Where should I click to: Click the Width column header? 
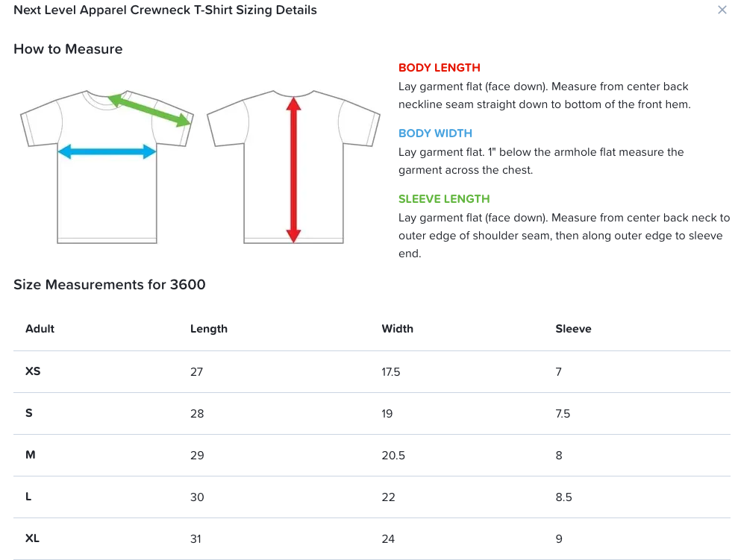397,329
